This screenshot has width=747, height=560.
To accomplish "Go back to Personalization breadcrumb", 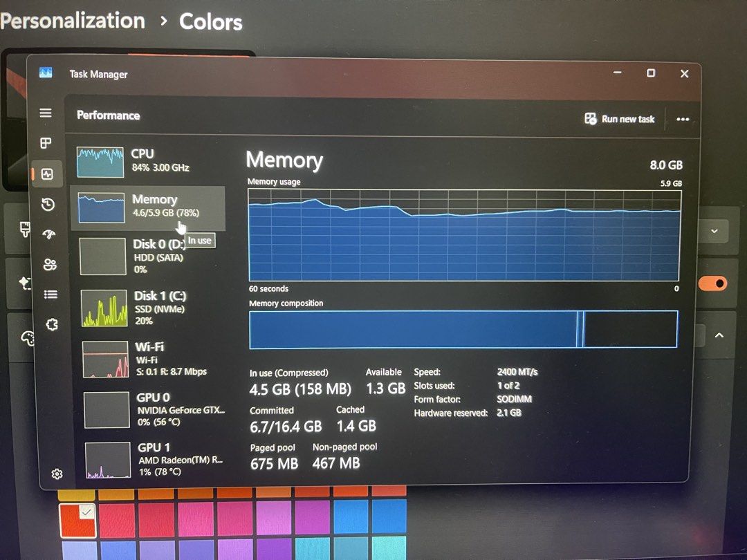I will coord(73,21).
